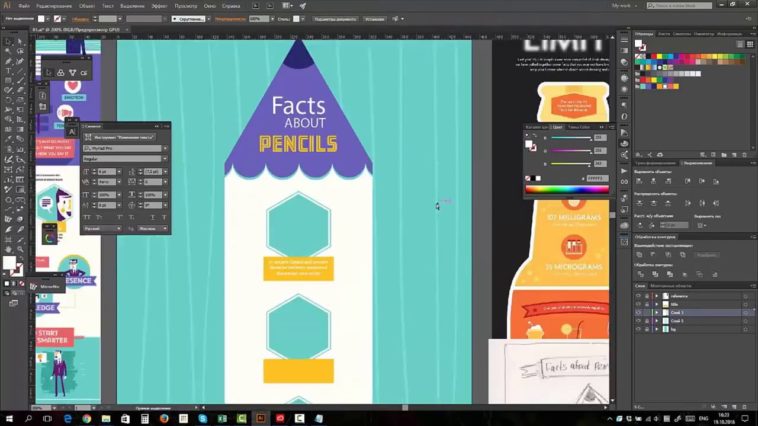Toggle the lock on the title layer
Viewport: 758px width, 426px height.
pos(647,304)
